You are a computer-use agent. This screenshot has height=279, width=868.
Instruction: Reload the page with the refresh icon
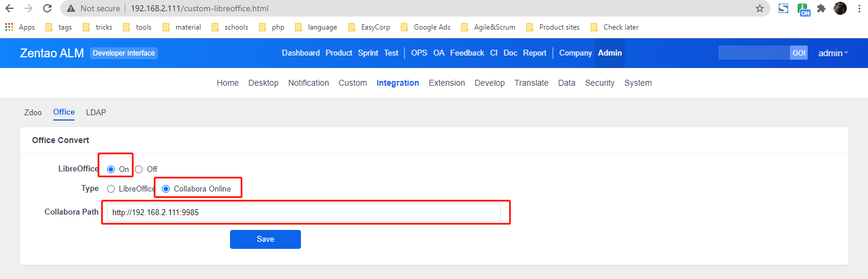coord(48,9)
